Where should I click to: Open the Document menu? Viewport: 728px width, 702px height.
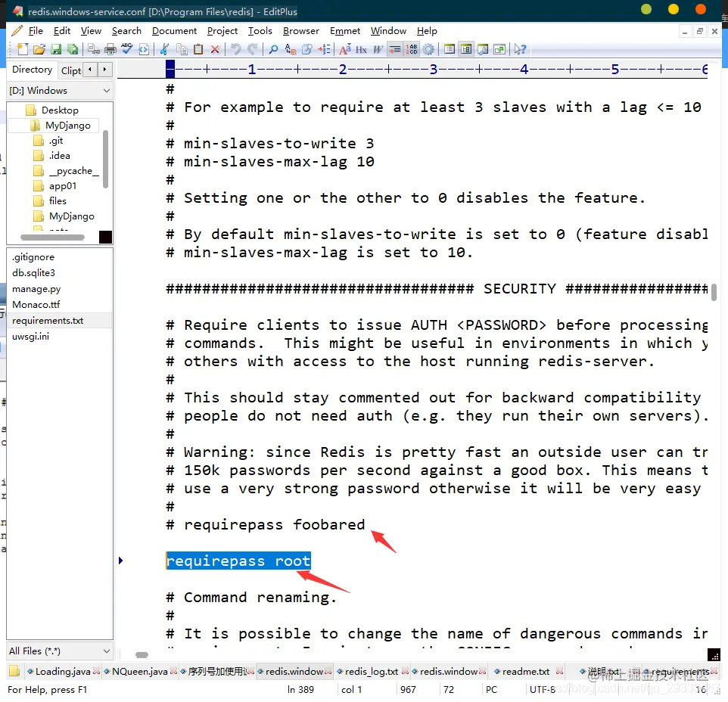pos(174,30)
